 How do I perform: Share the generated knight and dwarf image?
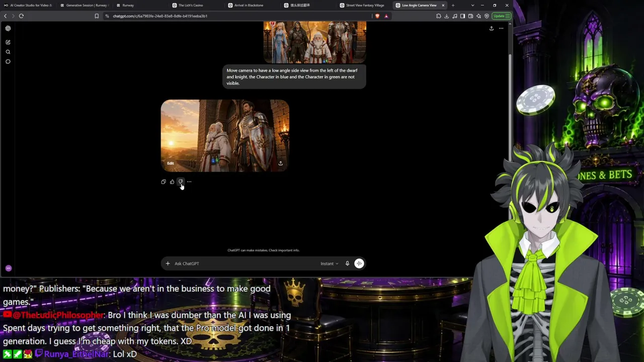(281, 163)
